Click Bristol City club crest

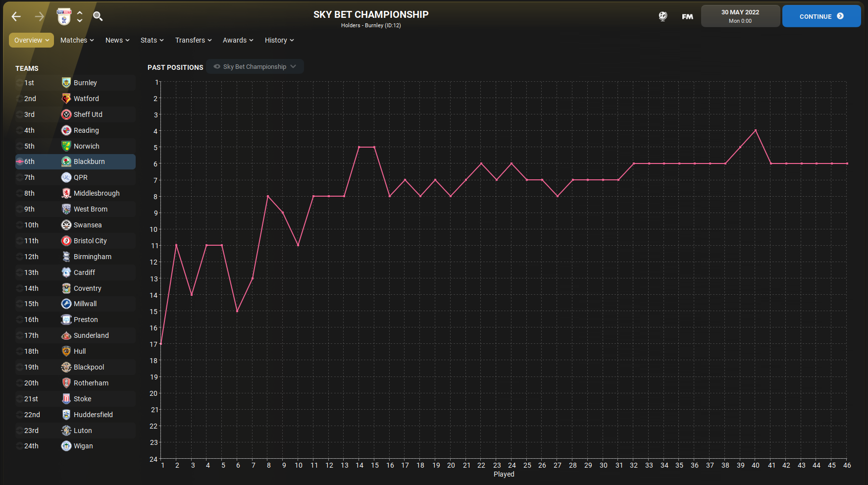(66, 241)
